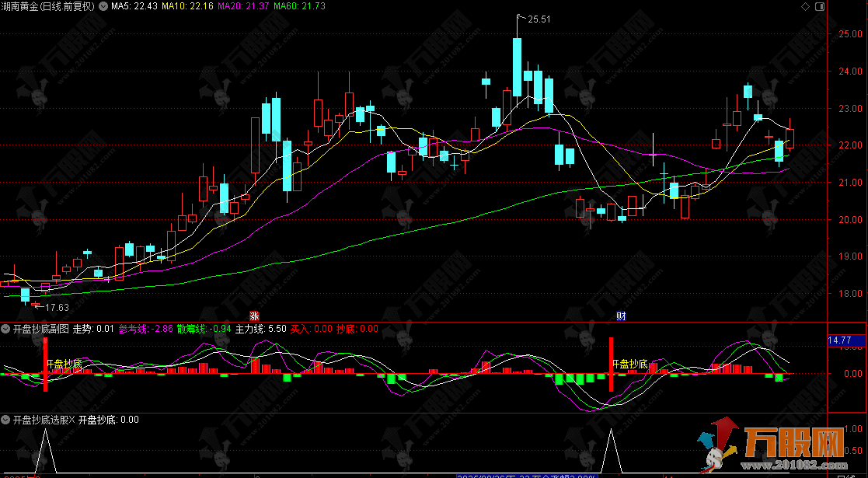
Task: Open the dropdown next to 湖南黄金 title
Action: (104, 6)
